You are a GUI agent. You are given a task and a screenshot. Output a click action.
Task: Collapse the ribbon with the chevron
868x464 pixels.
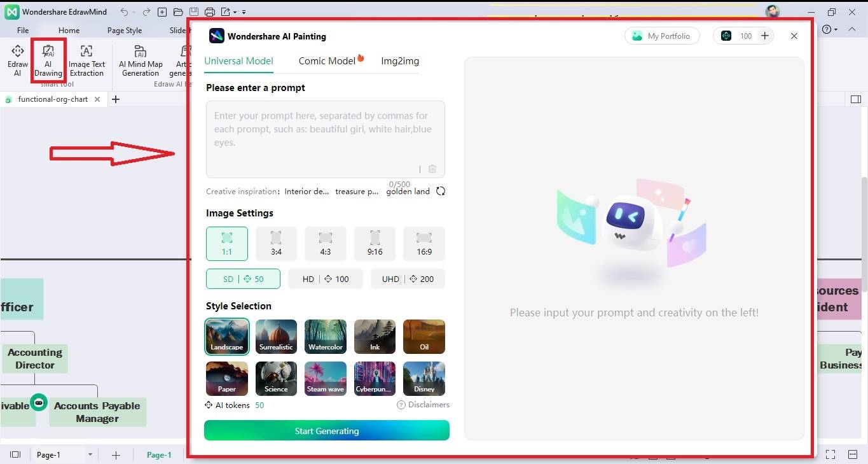[x=853, y=29]
